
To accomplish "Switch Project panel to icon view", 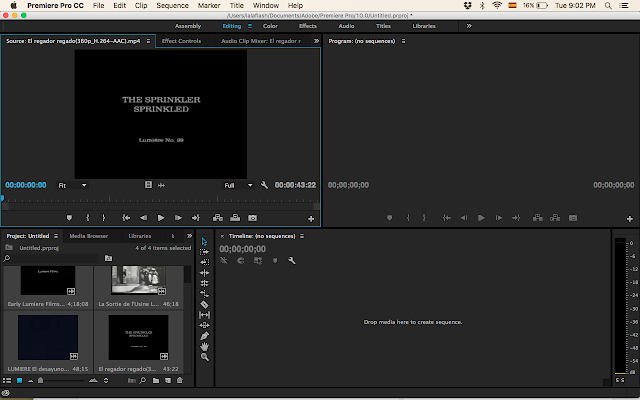I will [x=19, y=380].
